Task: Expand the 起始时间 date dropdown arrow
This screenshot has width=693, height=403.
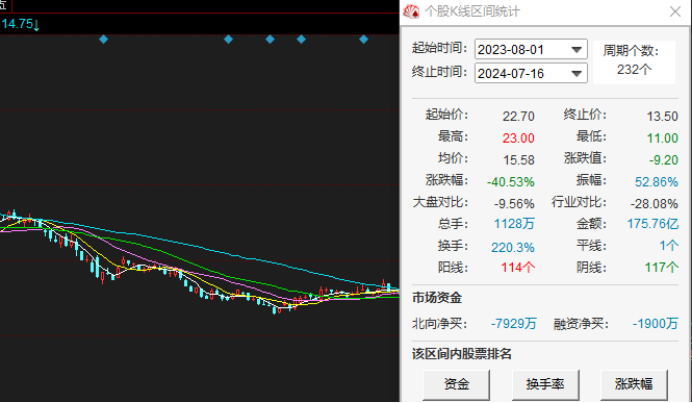Action: [x=576, y=50]
